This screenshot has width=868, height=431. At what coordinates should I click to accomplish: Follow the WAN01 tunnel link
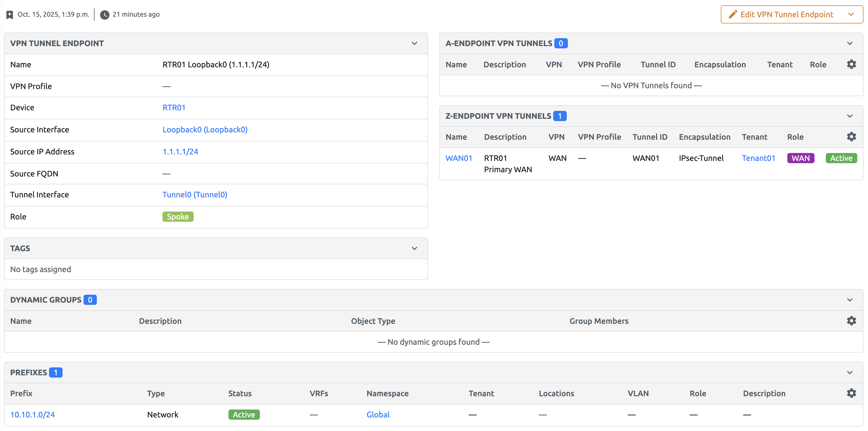(x=459, y=158)
